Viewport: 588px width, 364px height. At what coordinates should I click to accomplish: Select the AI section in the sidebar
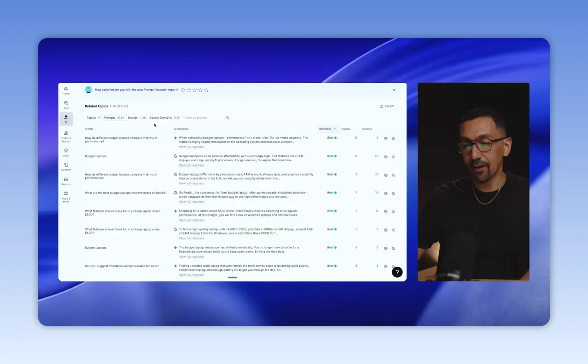[x=66, y=119]
